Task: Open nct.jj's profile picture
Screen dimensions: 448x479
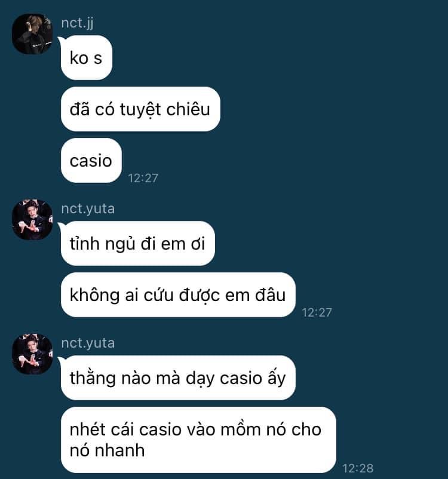Action: pos(32,34)
